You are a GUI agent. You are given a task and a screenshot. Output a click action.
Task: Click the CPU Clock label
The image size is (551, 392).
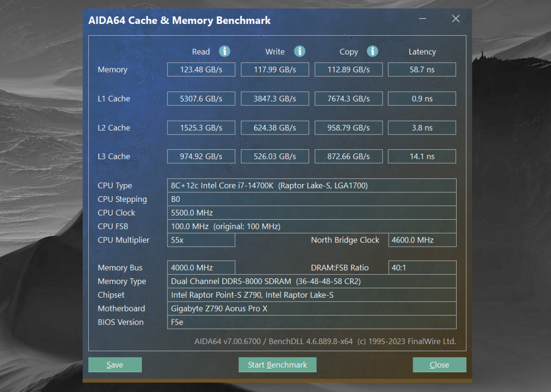point(116,213)
